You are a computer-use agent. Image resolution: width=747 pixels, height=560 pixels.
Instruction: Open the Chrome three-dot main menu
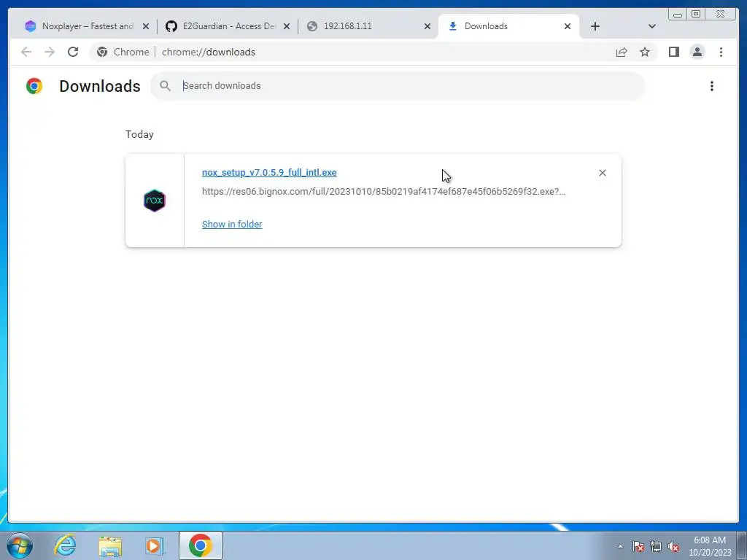point(721,52)
